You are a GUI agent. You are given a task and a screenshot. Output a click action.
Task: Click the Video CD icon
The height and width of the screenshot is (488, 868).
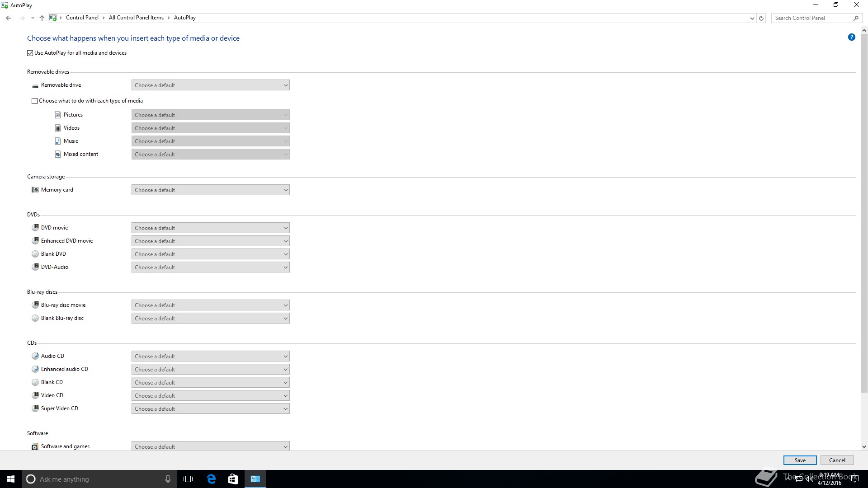coord(35,395)
